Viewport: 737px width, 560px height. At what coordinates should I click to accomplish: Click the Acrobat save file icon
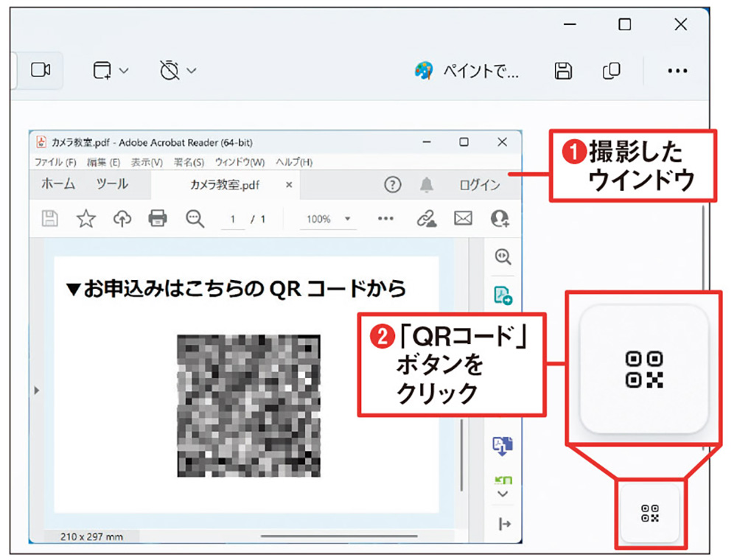coord(50,219)
